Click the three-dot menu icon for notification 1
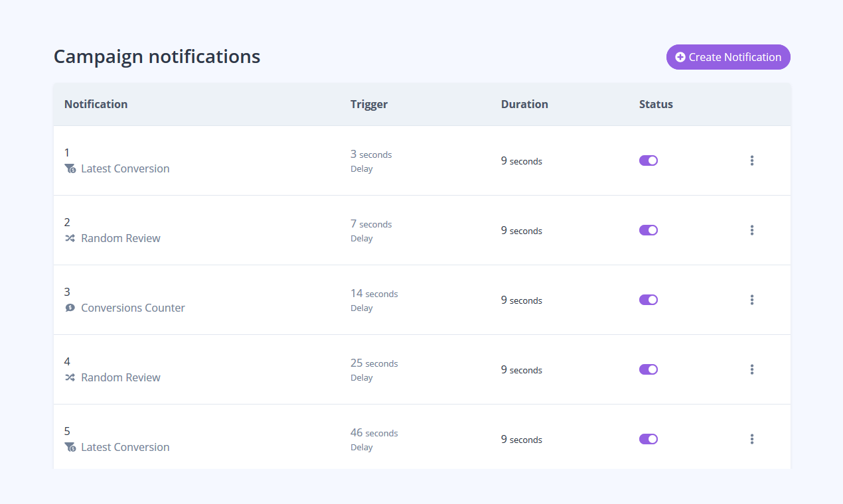 pos(752,160)
